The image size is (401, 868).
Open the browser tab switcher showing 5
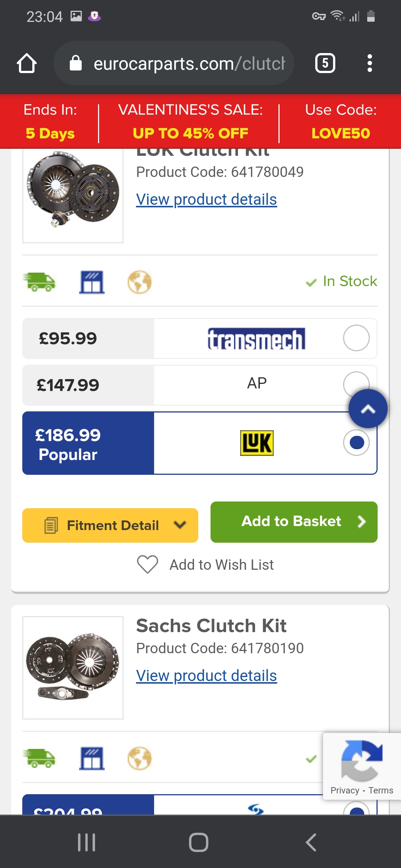(325, 63)
